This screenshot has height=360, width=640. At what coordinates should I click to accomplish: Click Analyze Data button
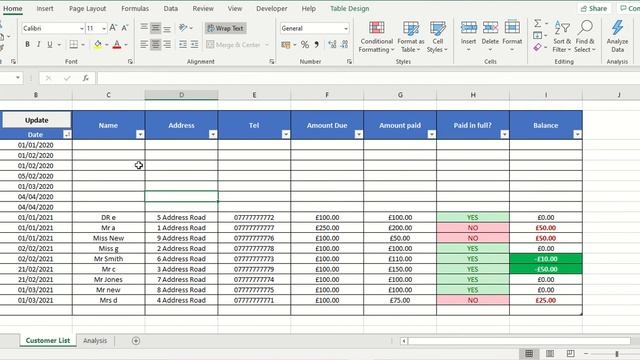(x=617, y=37)
